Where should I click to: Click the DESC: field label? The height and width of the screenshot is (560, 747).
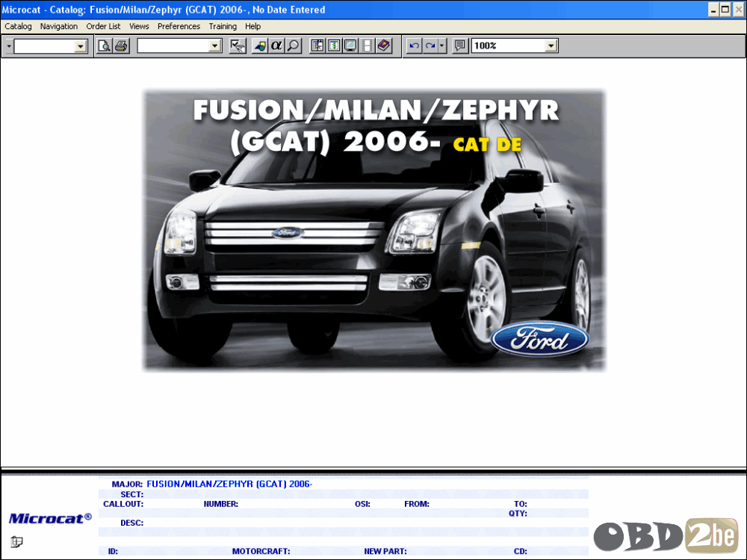click(132, 523)
